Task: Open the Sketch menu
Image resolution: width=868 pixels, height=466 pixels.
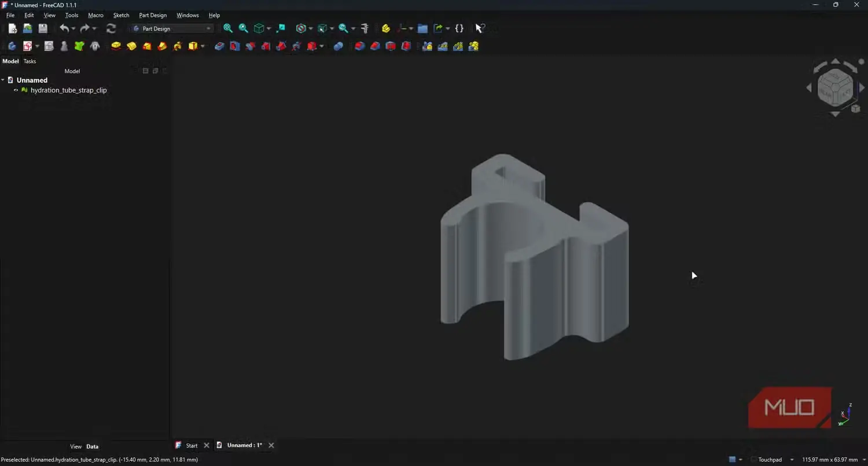Action: click(x=121, y=15)
